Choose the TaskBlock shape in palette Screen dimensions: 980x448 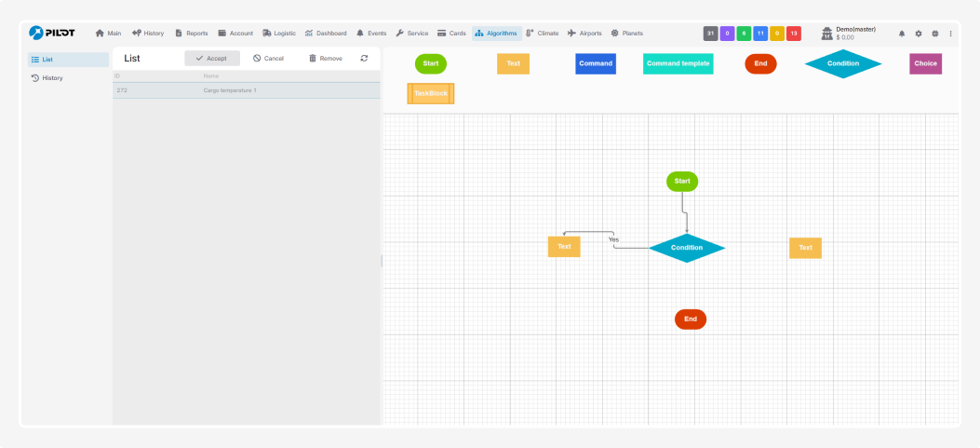(431, 93)
